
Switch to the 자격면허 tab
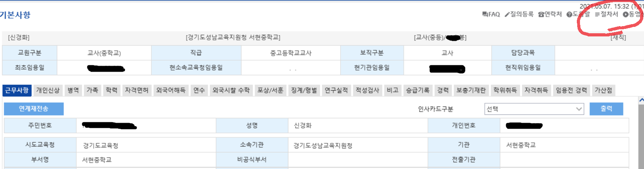(137, 90)
